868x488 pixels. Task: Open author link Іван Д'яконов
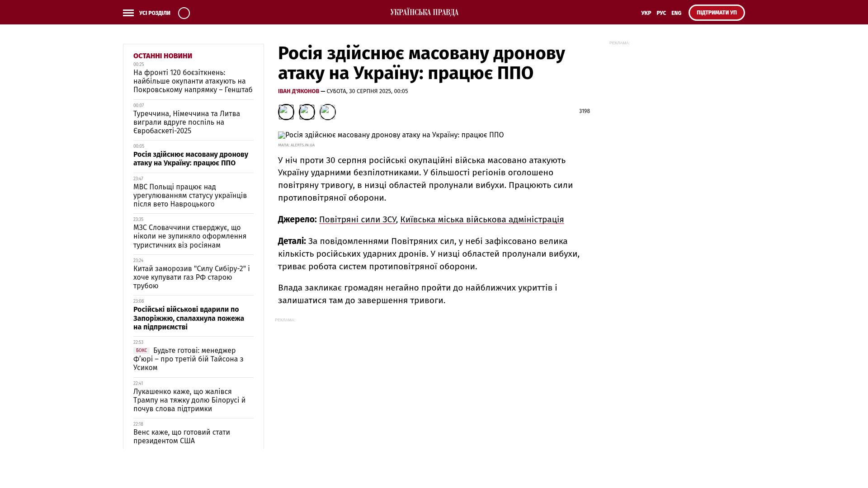tap(298, 91)
